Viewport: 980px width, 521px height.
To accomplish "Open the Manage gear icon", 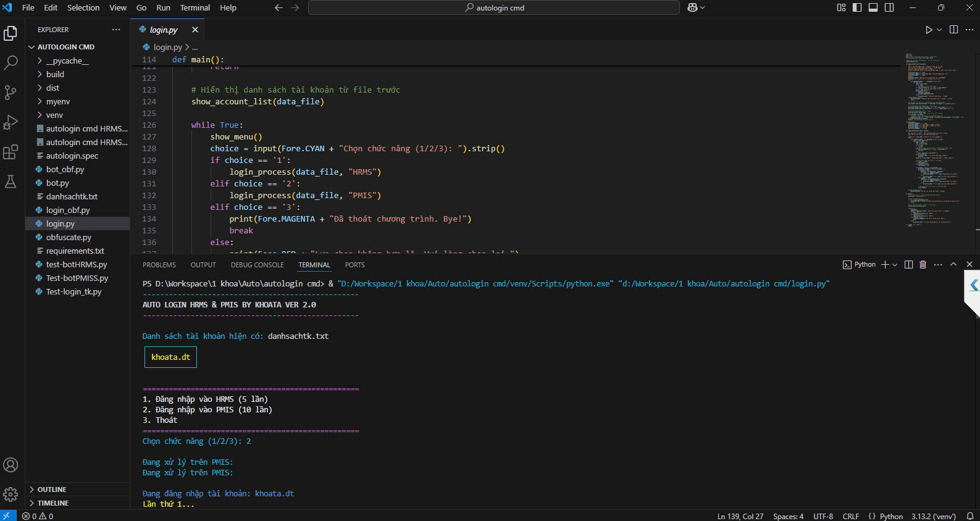I will click(10, 494).
